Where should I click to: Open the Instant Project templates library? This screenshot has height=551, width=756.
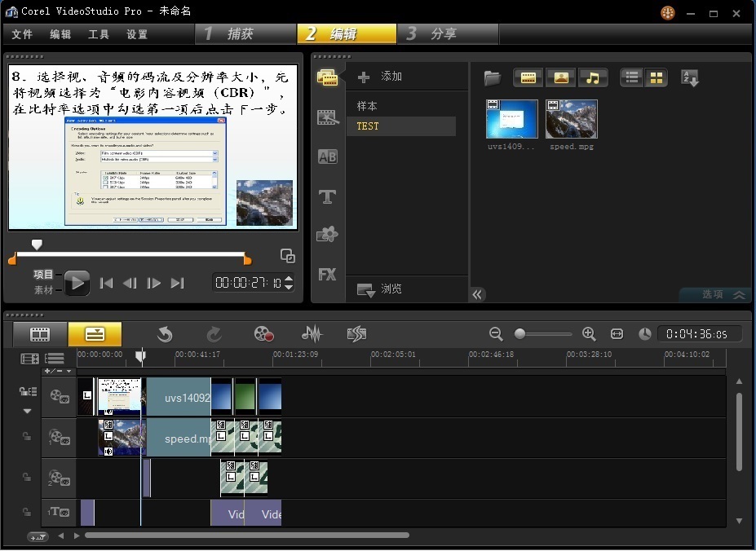(328, 117)
